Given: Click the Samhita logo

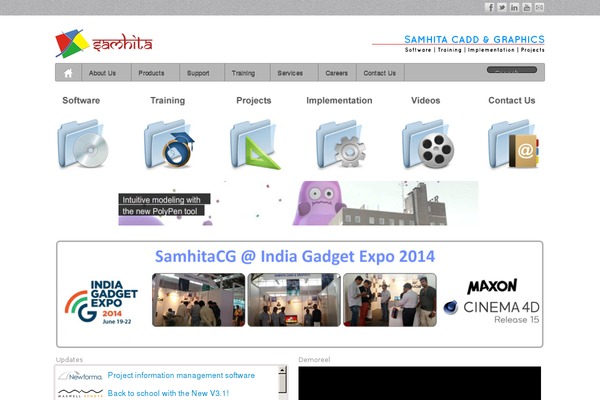Looking at the screenshot, I should pyautogui.click(x=104, y=43).
